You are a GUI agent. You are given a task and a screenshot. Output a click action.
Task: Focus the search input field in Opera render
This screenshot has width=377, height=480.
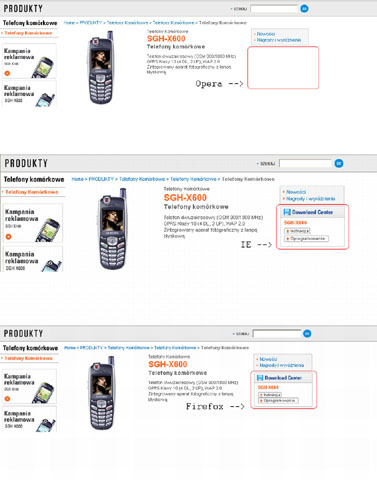pos(274,9)
